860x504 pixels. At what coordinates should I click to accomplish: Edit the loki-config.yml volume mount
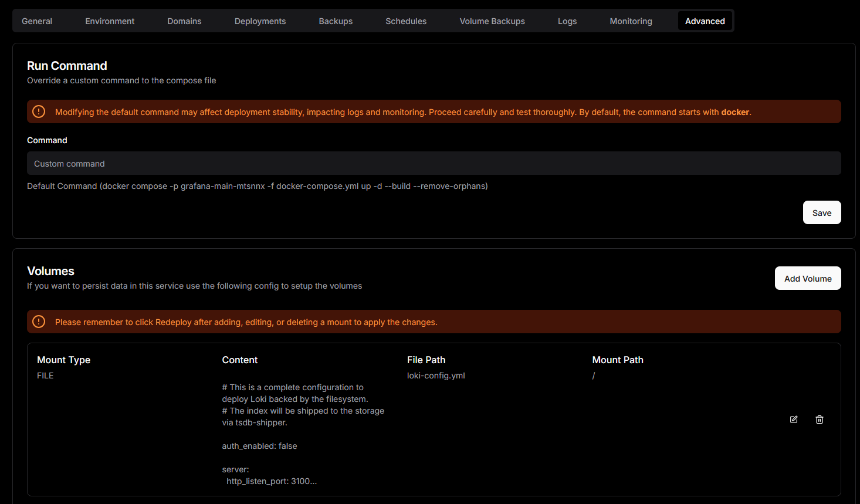pos(794,420)
